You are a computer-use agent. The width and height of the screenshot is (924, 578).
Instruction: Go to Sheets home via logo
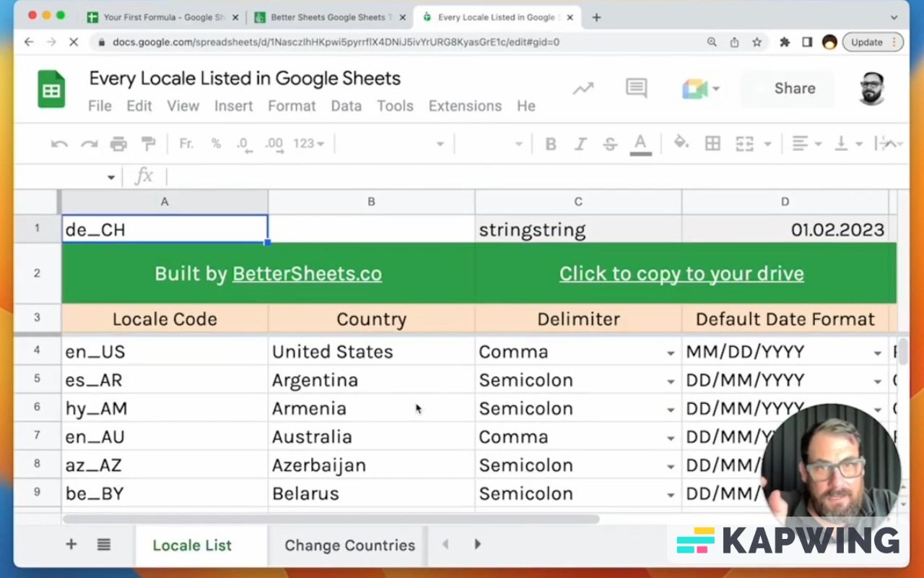click(51, 90)
